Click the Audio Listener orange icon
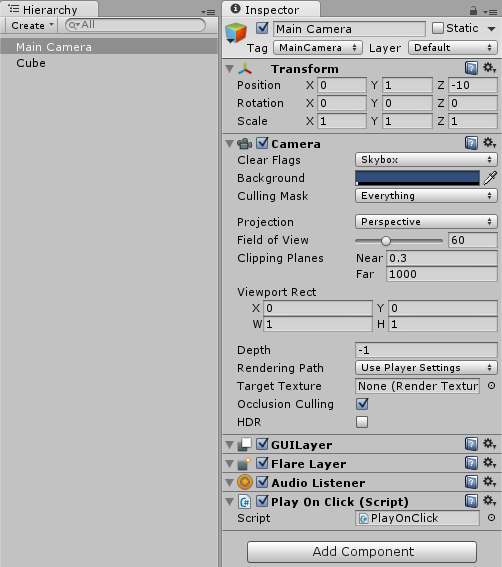Screen dimensions: 502x567 point(245,482)
